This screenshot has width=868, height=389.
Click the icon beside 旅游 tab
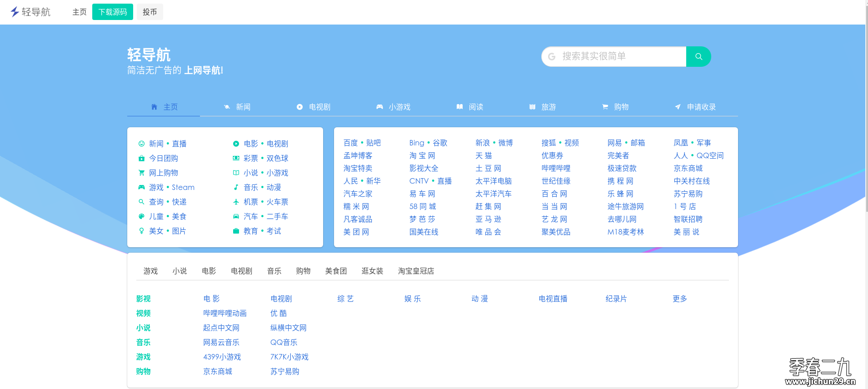[532, 107]
